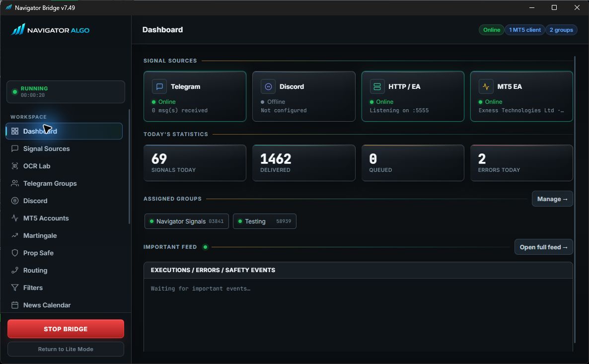
Task: Open Prop Safe settings page
Action: point(64,253)
